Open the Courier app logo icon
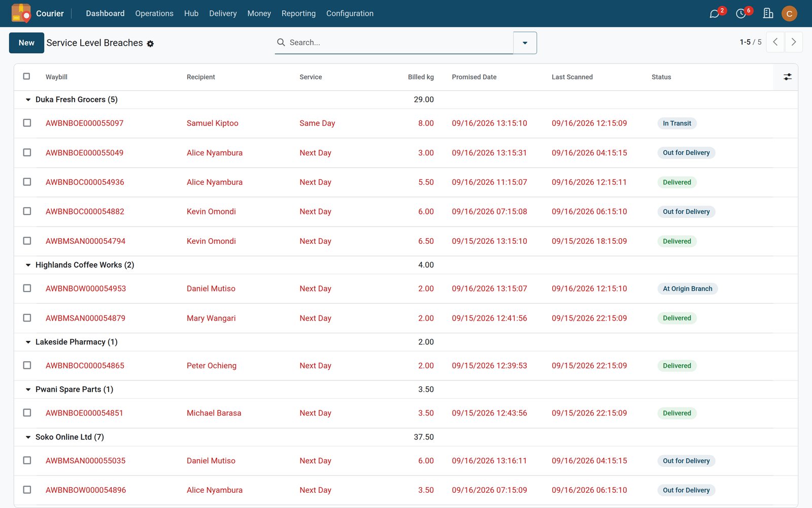812x508 pixels. pyautogui.click(x=21, y=13)
